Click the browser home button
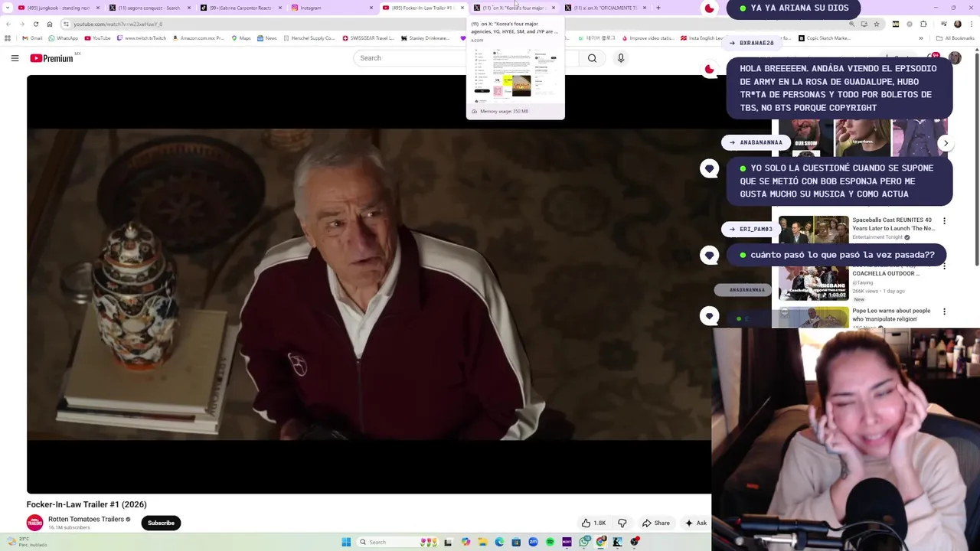980x551 pixels. 50,24
